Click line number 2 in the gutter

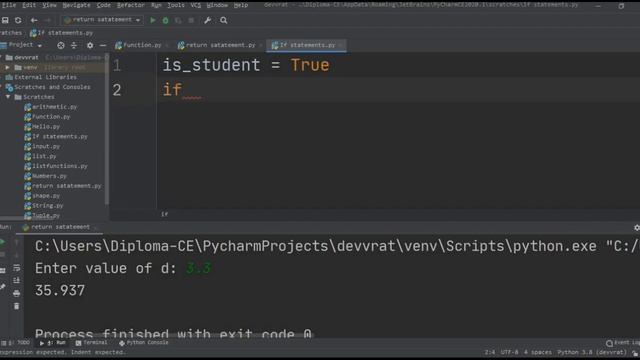pyautogui.click(x=117, y=90)
